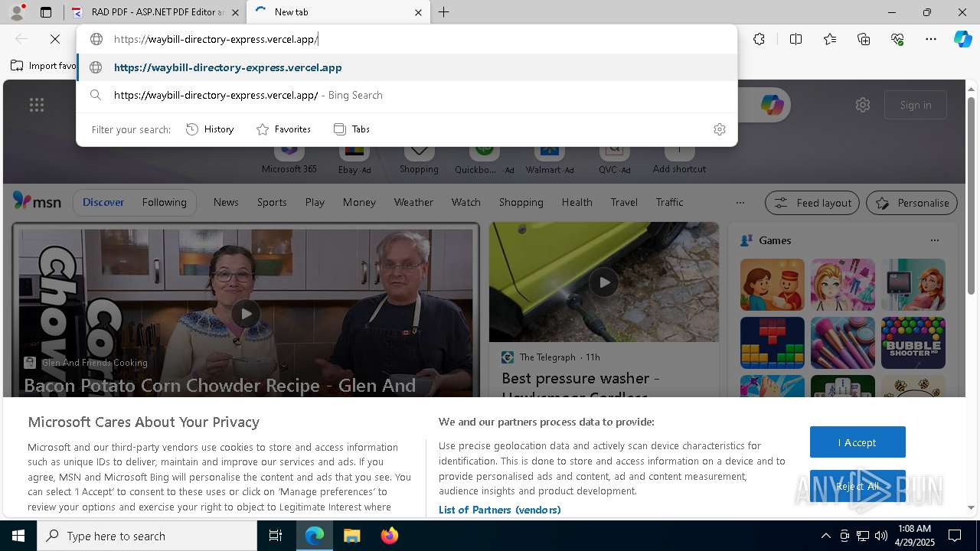Open the msn logo home link

coord(37,201)
